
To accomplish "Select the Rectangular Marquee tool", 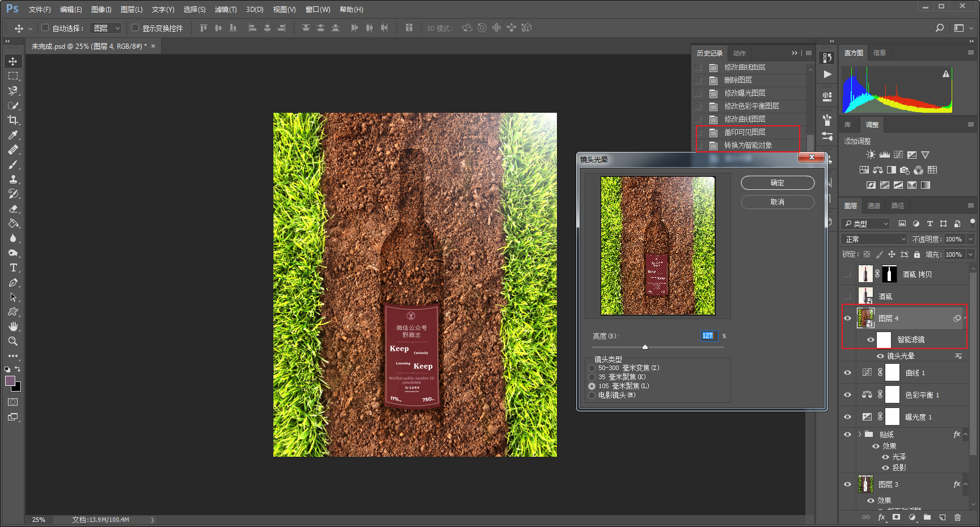I will [x=13, y=76].
